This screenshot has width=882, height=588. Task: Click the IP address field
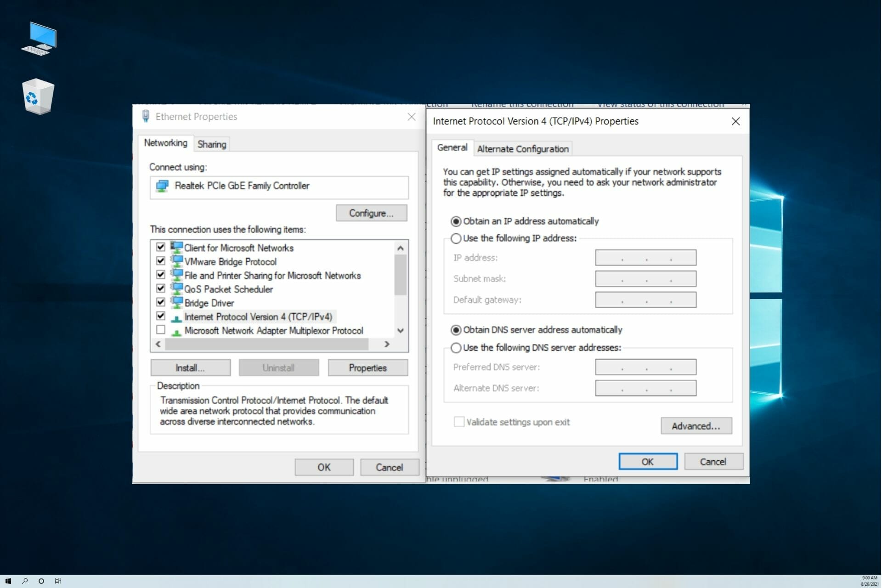[645, 258]
